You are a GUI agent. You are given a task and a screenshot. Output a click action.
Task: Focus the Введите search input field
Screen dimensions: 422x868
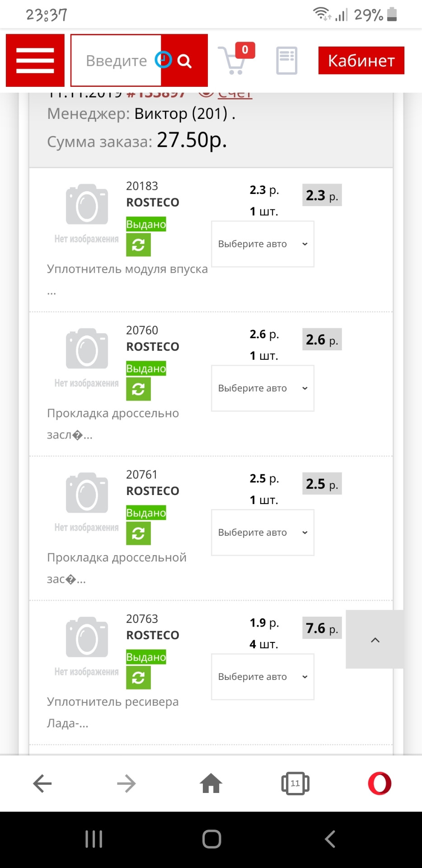116,61
